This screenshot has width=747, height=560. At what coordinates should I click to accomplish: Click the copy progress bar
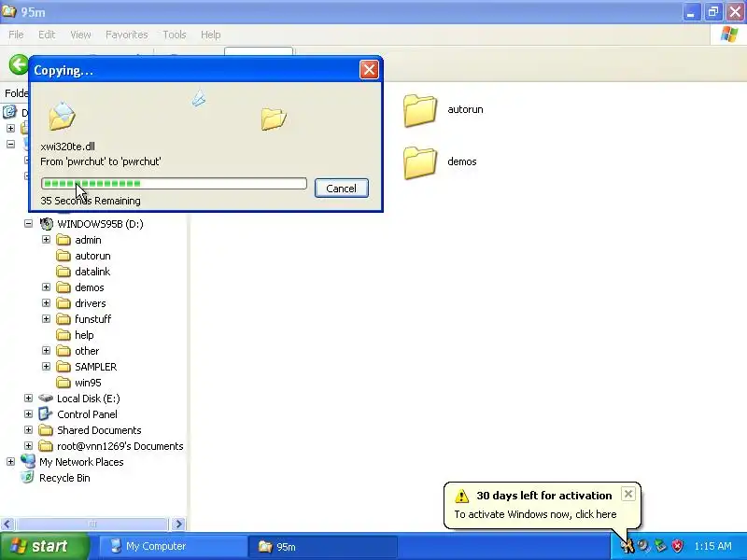point(174,183)
